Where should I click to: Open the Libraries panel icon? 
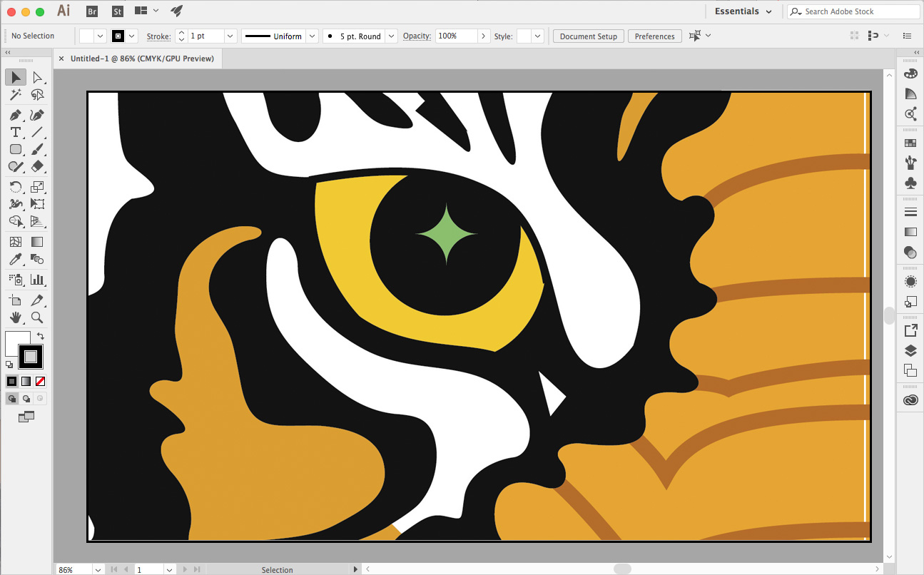910,400
